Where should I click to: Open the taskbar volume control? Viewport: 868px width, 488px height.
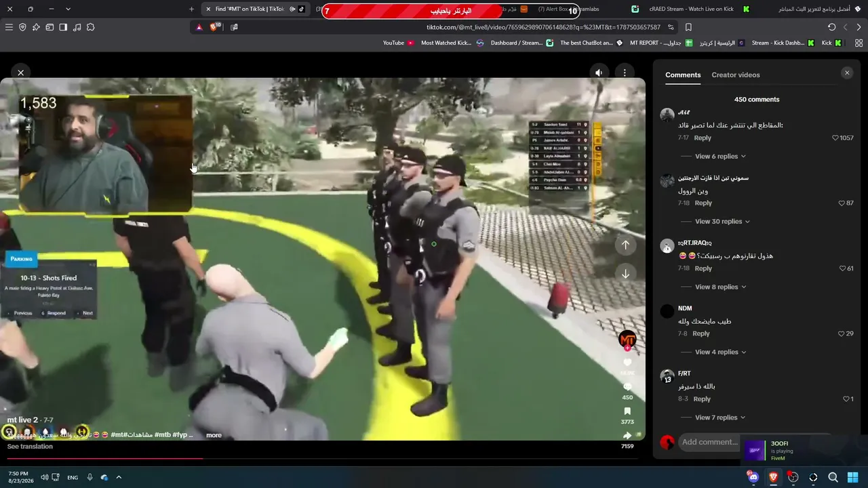(44, 477)
